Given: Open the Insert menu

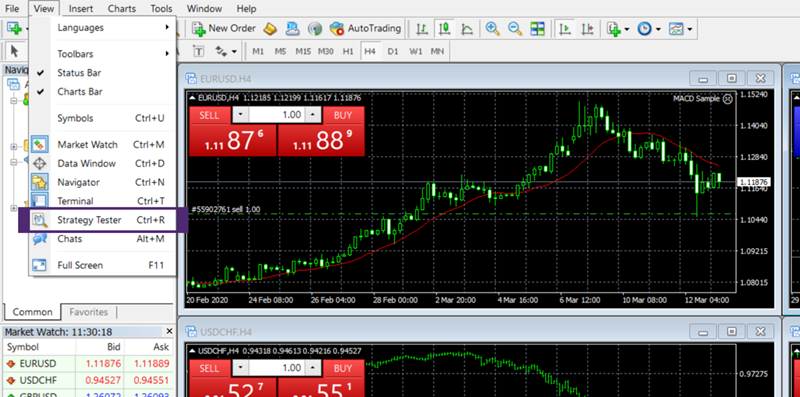Looking at the screenshot, I should (x=81, y=9).
